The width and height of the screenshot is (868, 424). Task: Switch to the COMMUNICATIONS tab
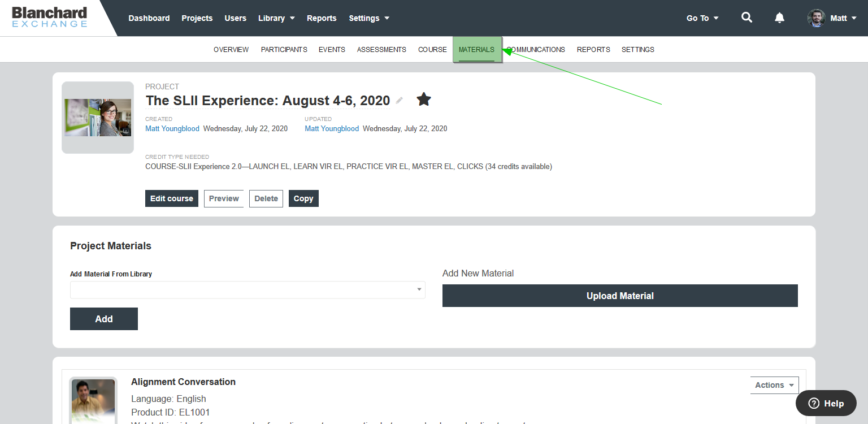[536, 50]
